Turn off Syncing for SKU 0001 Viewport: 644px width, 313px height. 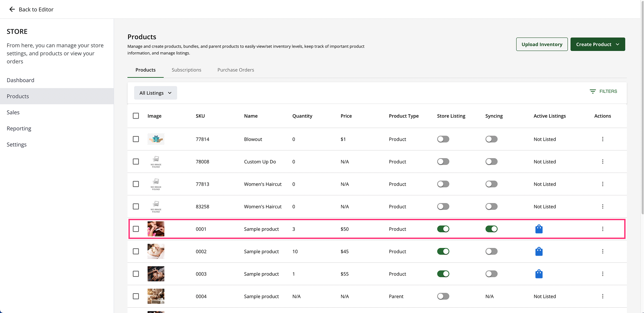coord(491,229)
